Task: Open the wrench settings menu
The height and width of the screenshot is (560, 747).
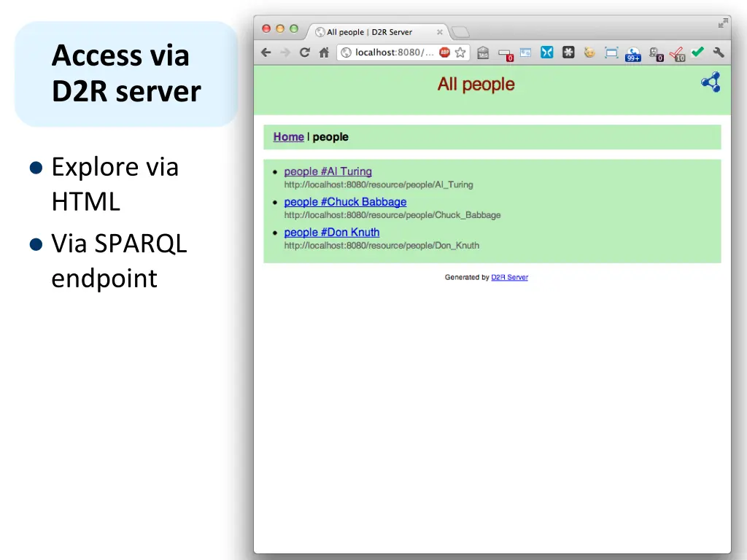Action: [x=718, y=52]
